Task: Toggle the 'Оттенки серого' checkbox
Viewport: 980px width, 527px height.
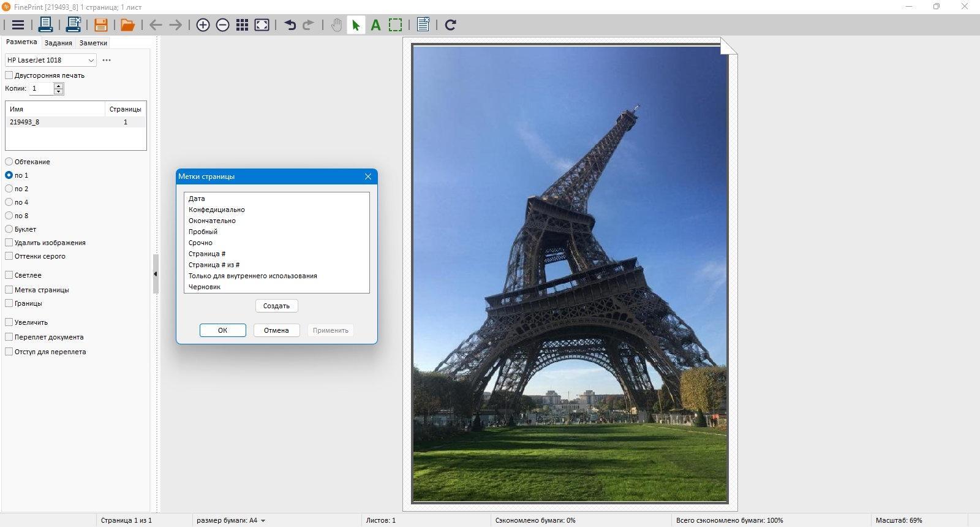Action: pos(9,256)
